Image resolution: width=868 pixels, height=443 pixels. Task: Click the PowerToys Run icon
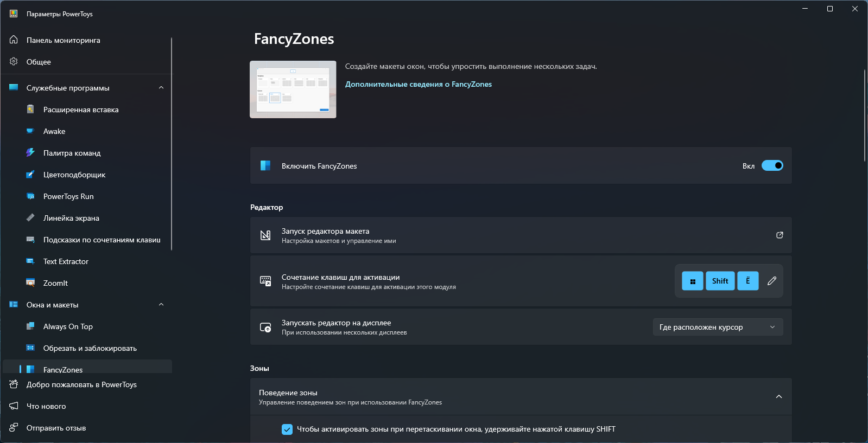pos(30,196)
